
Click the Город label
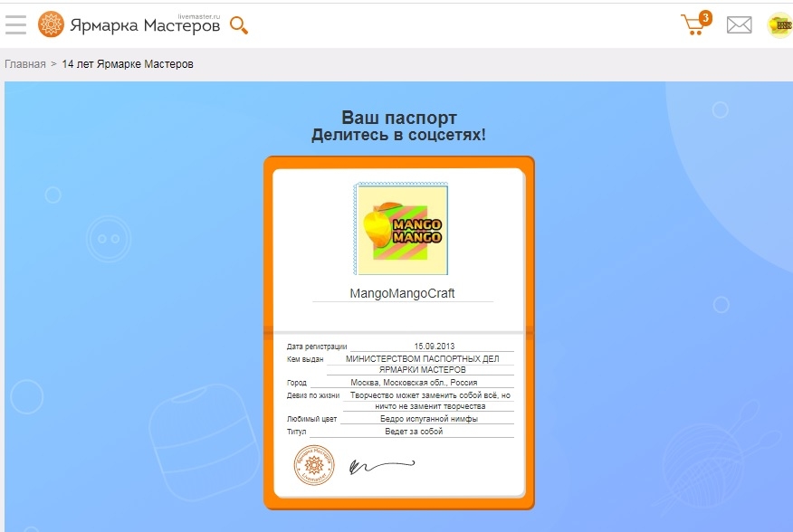pyautogui.click(x=296, y=383)
